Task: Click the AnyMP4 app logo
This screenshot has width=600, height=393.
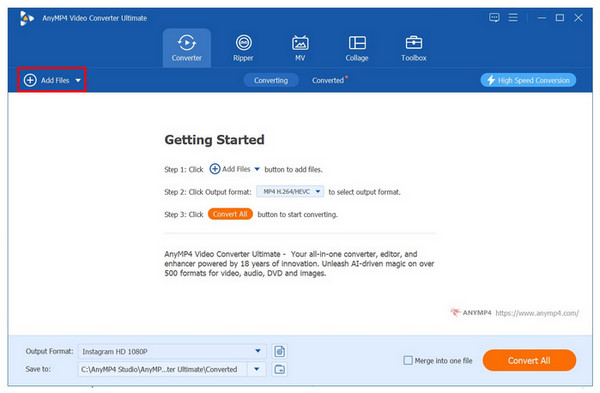Action: tap(26, 18)
